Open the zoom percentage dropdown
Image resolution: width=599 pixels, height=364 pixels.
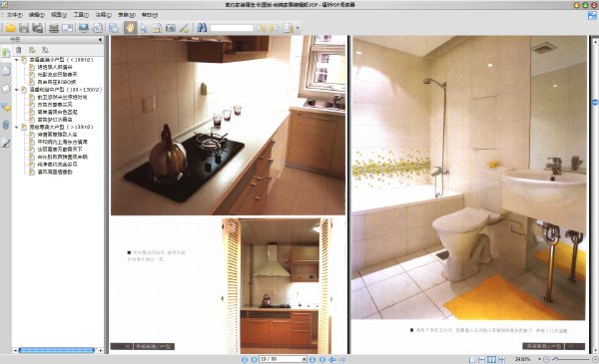coord(539,359)
